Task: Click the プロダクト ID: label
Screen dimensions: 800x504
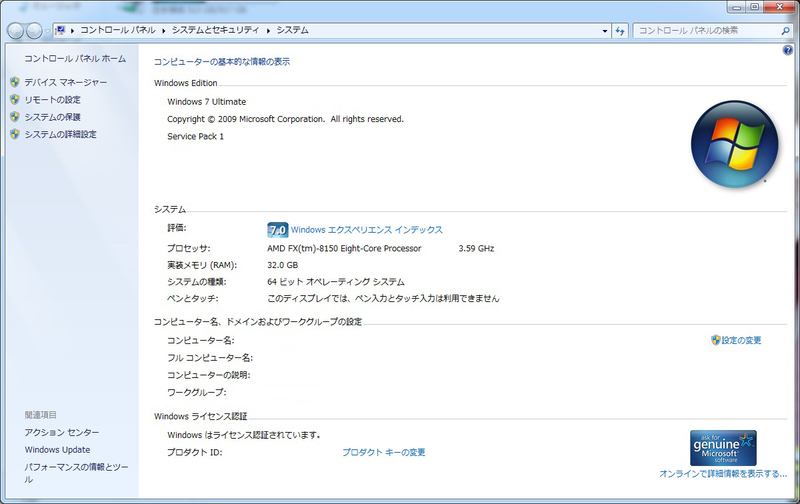Action: coord(195,452)
